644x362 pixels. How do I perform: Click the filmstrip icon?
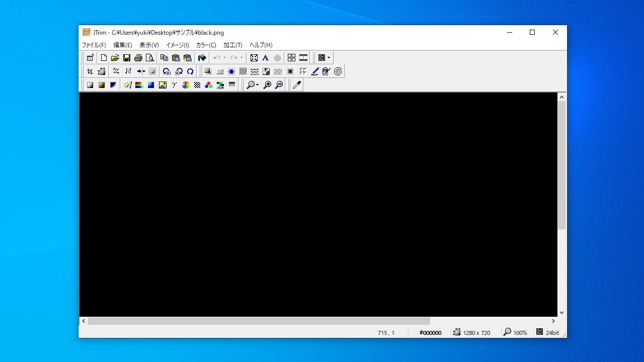303,58
